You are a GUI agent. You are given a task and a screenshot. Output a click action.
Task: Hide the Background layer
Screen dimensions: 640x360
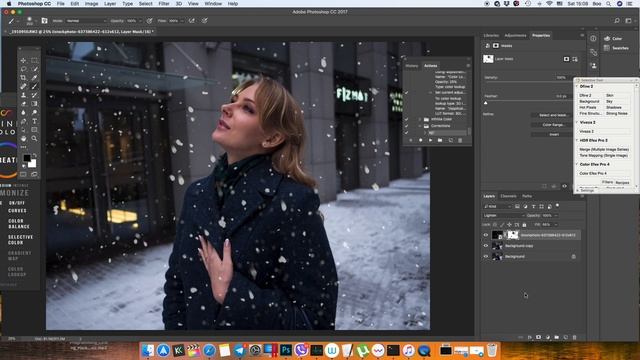tap(486, 256)
